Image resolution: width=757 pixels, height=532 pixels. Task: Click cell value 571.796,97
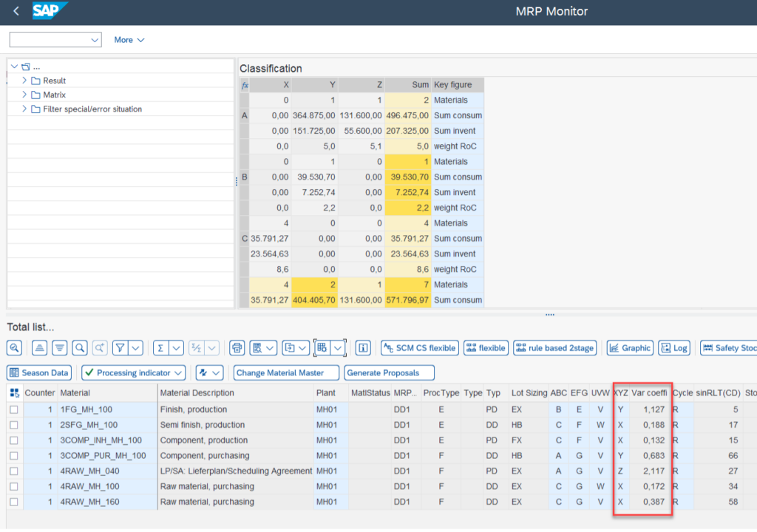tap(408, 300)
